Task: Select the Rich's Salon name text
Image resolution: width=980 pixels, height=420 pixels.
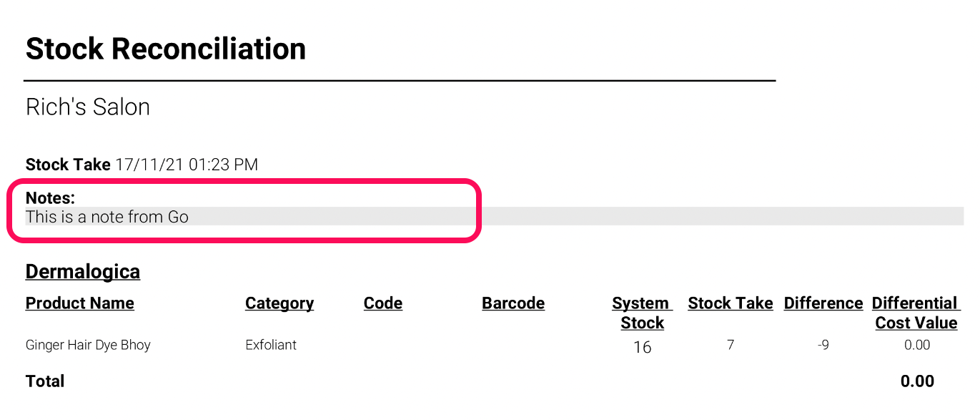Action: pyautogui.click(x=88, y=107)
